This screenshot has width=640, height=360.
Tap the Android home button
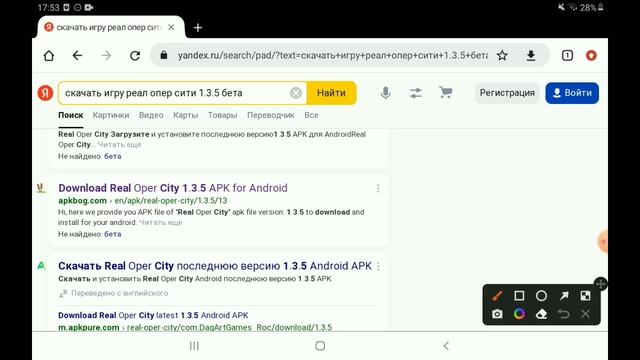(320, 346)
